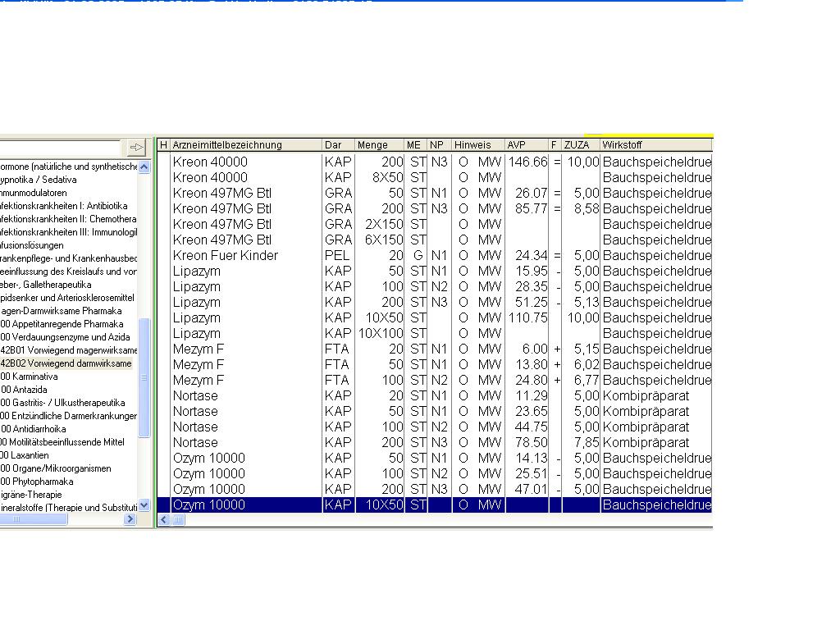Click the category list's horizontal scrollbar thumb
This screenshot has width=840, height=630.
[33, 518]
